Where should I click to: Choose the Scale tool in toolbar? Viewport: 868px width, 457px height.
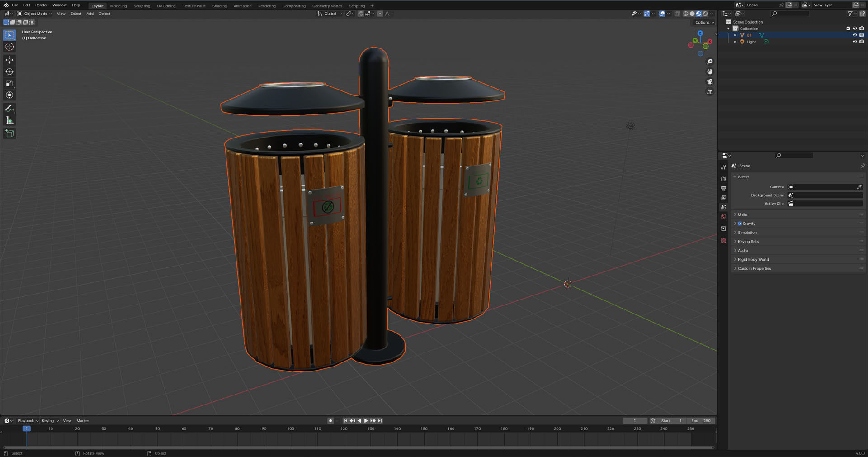click(x=9, y=83)
